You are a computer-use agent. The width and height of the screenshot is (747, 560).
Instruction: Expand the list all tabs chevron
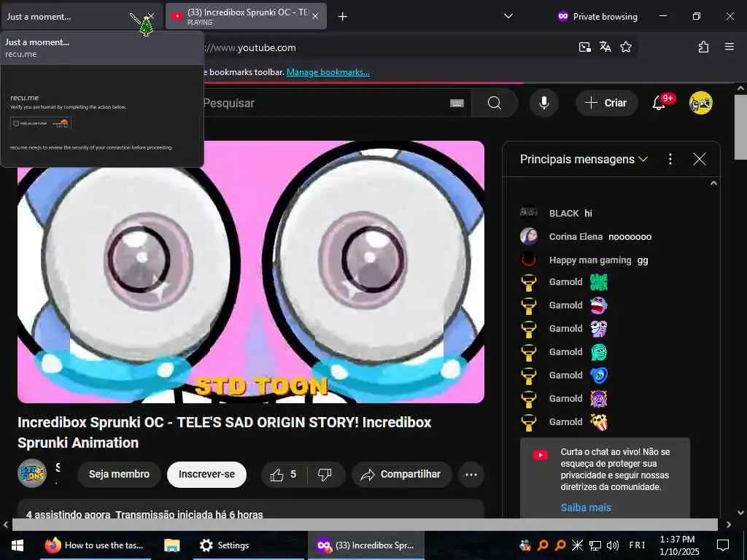[508, 16]
